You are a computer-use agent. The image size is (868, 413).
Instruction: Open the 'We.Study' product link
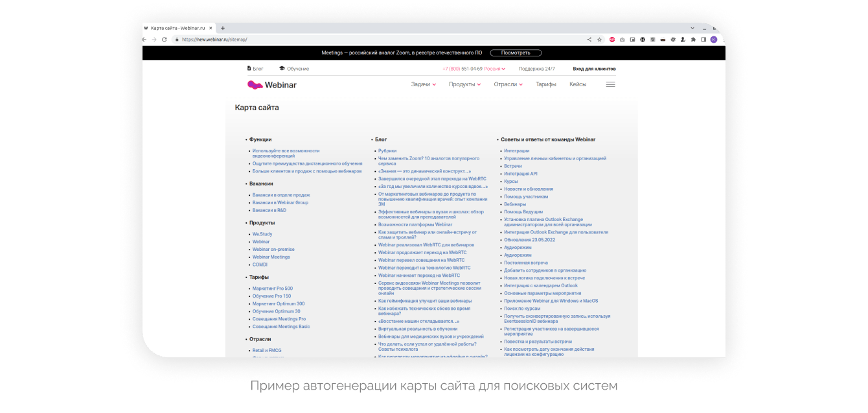coord(262,234)
